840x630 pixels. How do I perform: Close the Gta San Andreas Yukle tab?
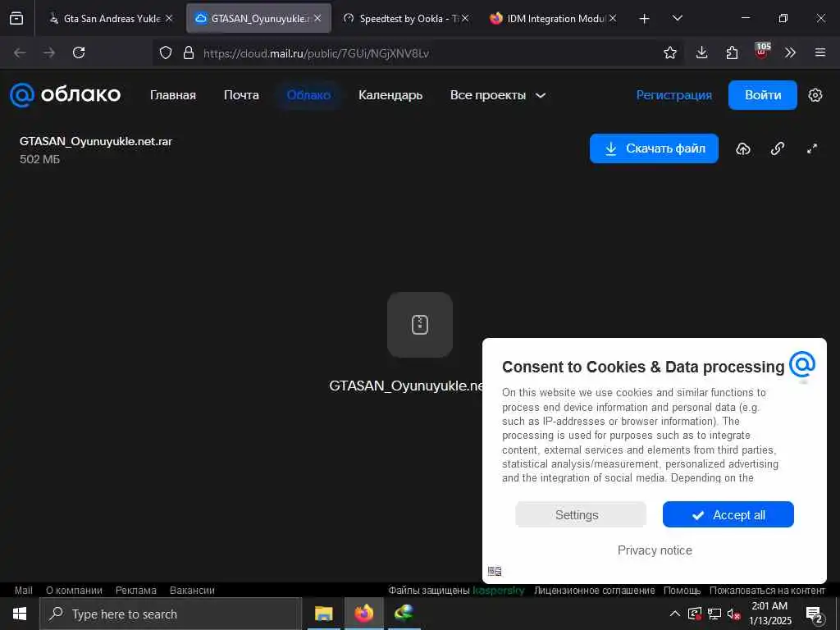(x=169, y=18)
